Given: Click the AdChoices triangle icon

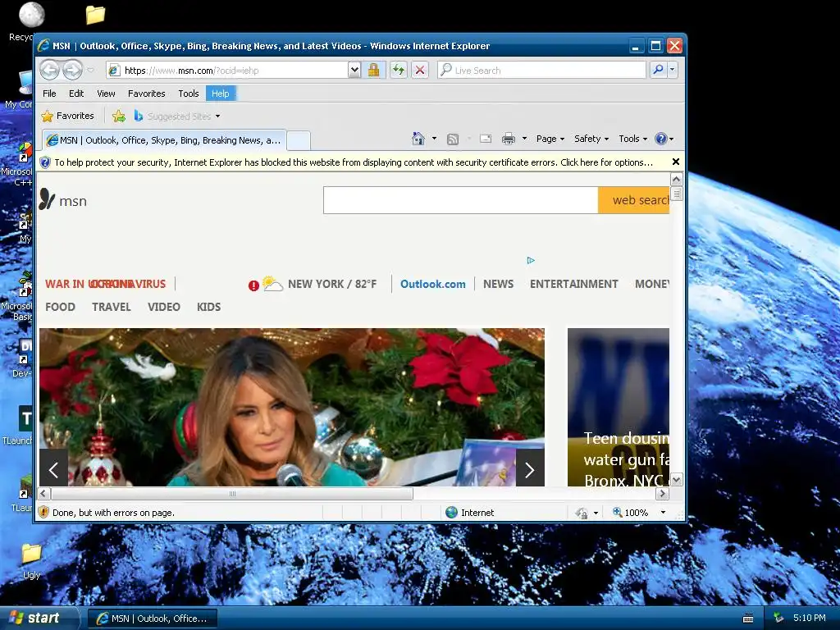Looking at the screenshot, I should tap(531, 260).
